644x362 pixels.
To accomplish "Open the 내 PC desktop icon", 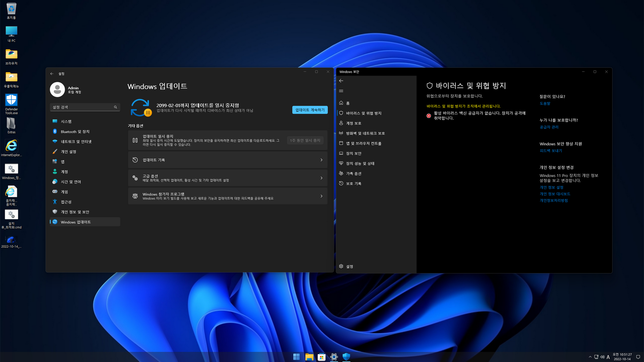I will pos(11,34).
